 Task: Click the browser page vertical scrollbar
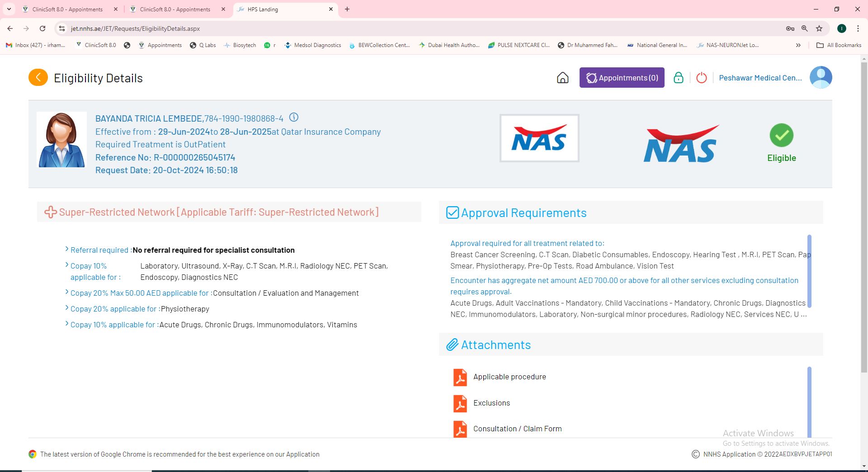864,217
